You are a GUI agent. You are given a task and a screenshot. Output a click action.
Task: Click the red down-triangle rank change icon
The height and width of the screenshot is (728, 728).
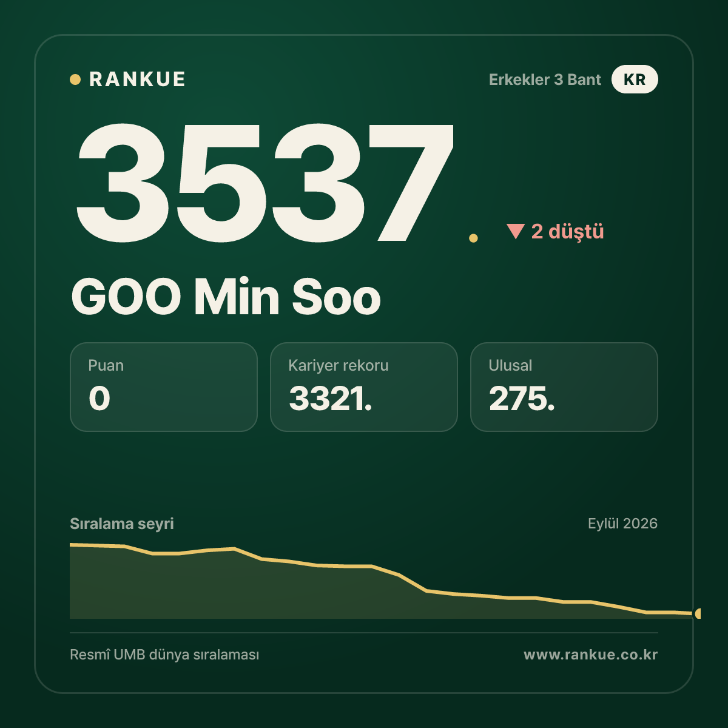point(516,231)
